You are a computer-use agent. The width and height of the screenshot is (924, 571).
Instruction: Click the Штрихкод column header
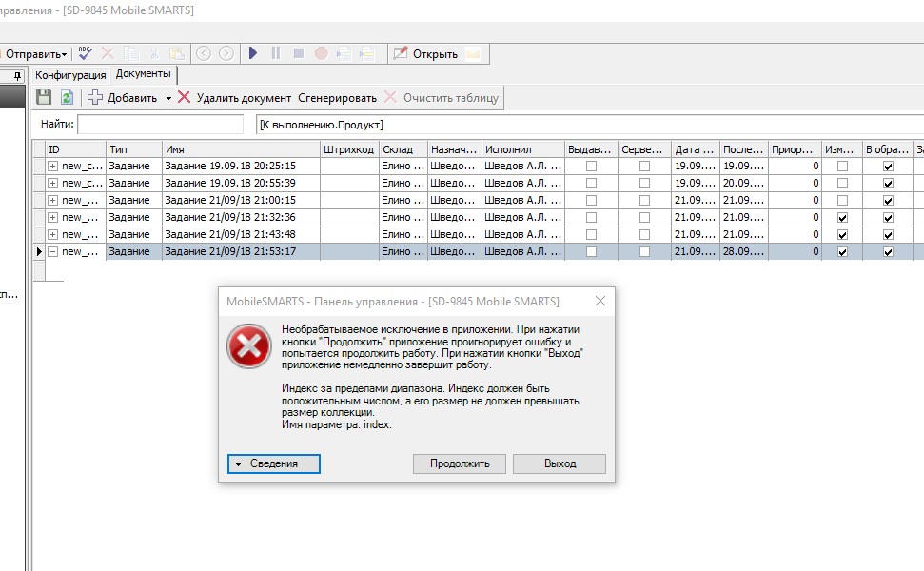349,149
